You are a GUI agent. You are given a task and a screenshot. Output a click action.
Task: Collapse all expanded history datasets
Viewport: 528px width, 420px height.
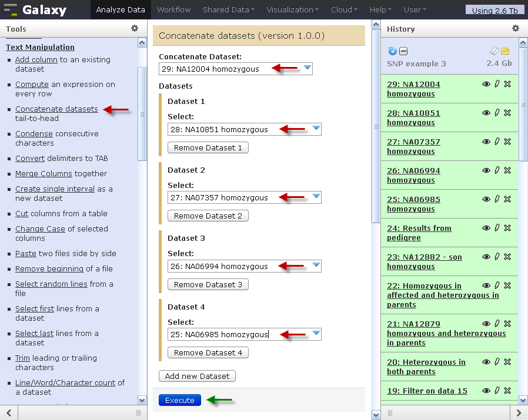coord(403,52)
